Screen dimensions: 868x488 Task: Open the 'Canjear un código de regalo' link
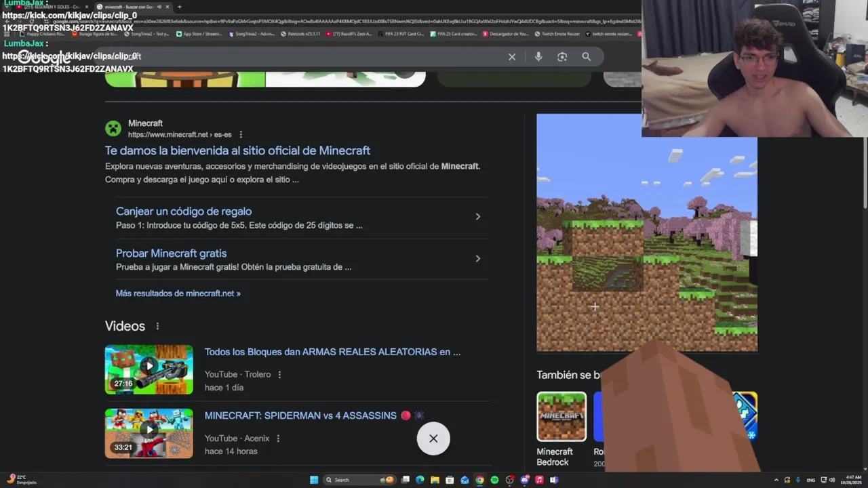click(x=184, y=211)
